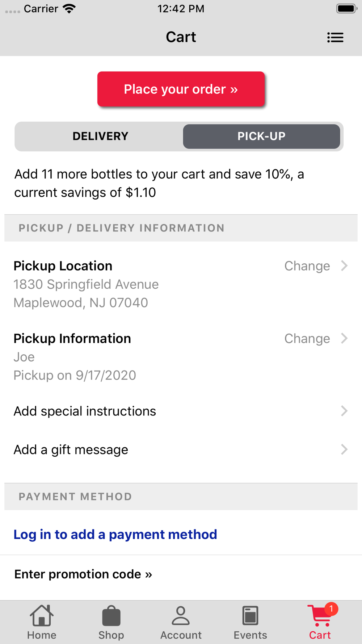This screenshot has height=644, width=362.
Task: Tap Enter promotion code link
Action: pyautogui.click(x=83, y=574)
